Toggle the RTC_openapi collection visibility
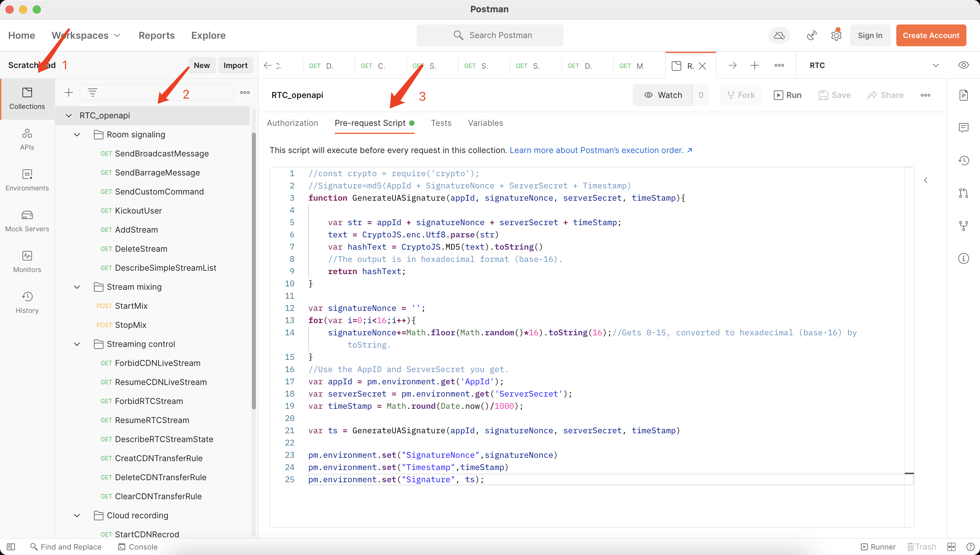This screenshot has height=555, width=980. pyautogui.click(x=69, y=116)
